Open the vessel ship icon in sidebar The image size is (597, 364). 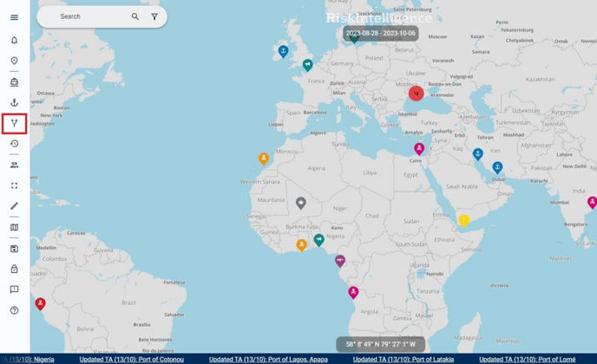coord(14,82)
